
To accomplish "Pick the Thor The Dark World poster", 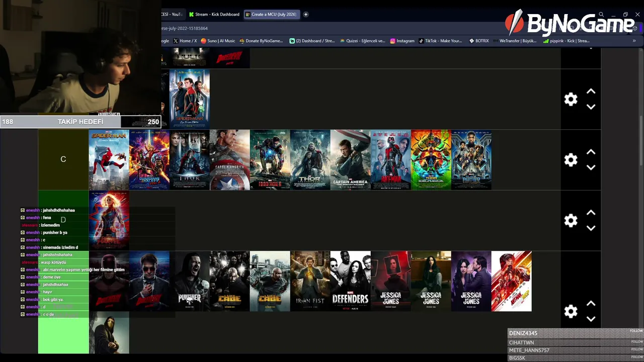I will [310, 160].
